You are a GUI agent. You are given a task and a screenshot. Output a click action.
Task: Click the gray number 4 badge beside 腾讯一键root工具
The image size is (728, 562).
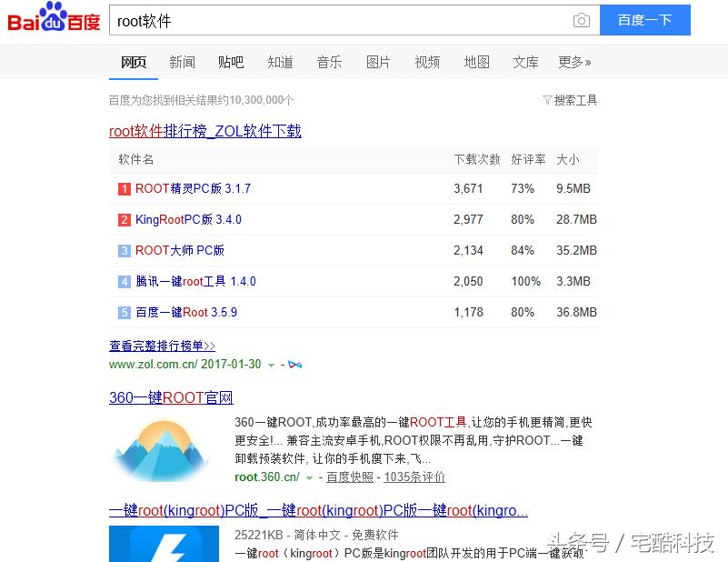coord(125,281)
